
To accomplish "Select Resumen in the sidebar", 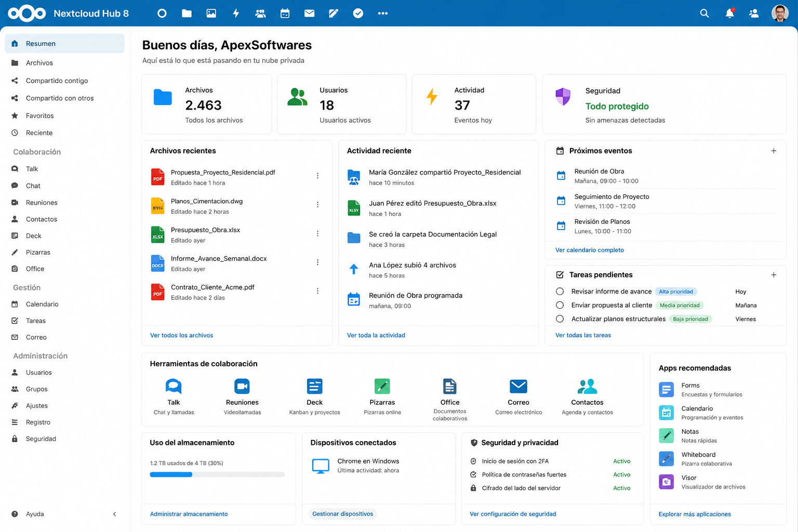I will tap(65, 44).
